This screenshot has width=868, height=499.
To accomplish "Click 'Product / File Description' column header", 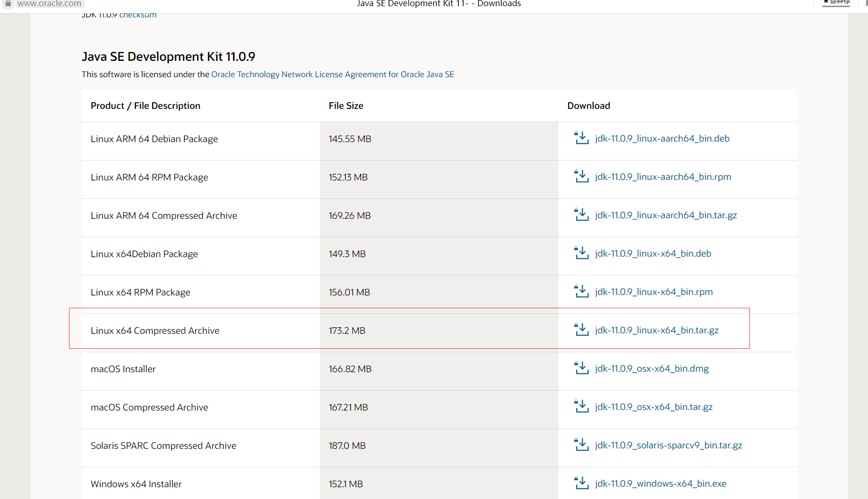I will pyautogui.click(x=146, y=106).
